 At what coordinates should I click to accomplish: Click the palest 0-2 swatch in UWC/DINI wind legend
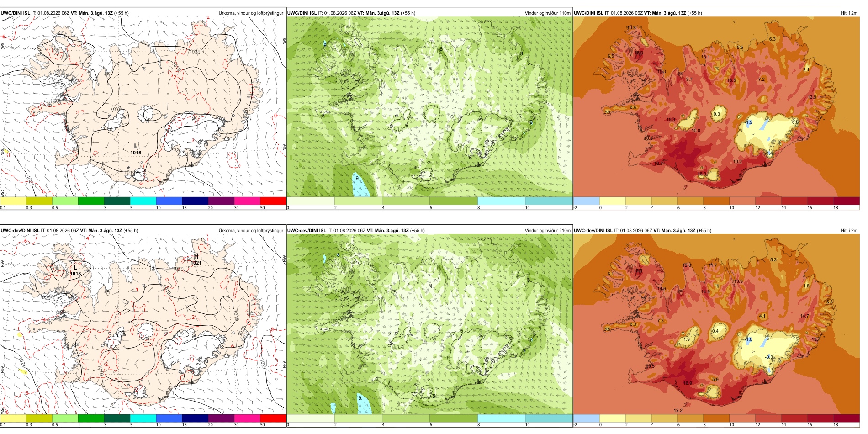[x=311, y=201]
